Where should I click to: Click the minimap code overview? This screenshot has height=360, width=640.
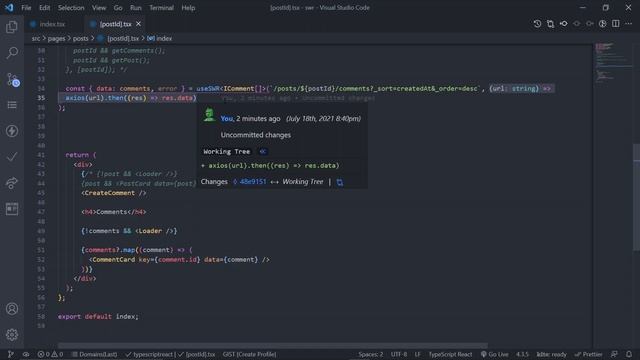612,61
